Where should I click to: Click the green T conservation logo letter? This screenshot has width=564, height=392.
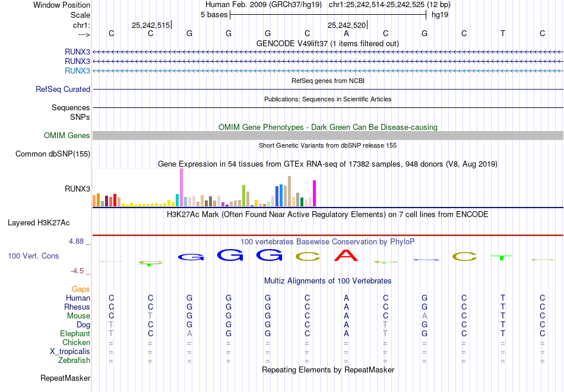click(x=502, y=257)
